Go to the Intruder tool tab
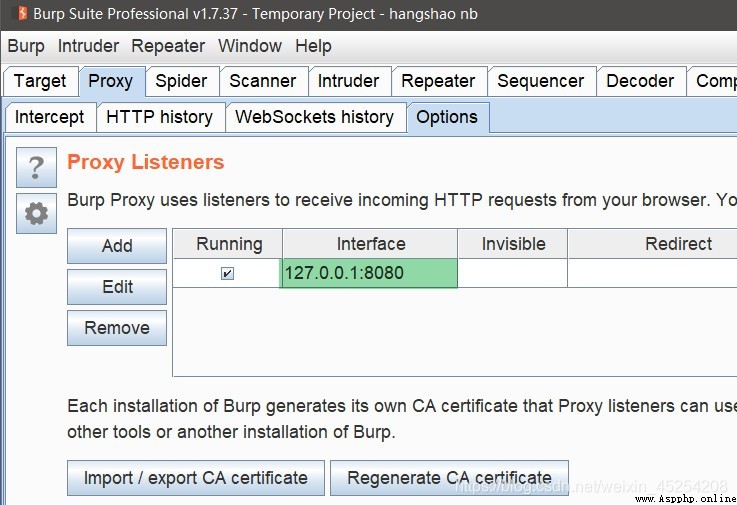The height and width of the screenshot is (505, 737). [x=349, y=81]
